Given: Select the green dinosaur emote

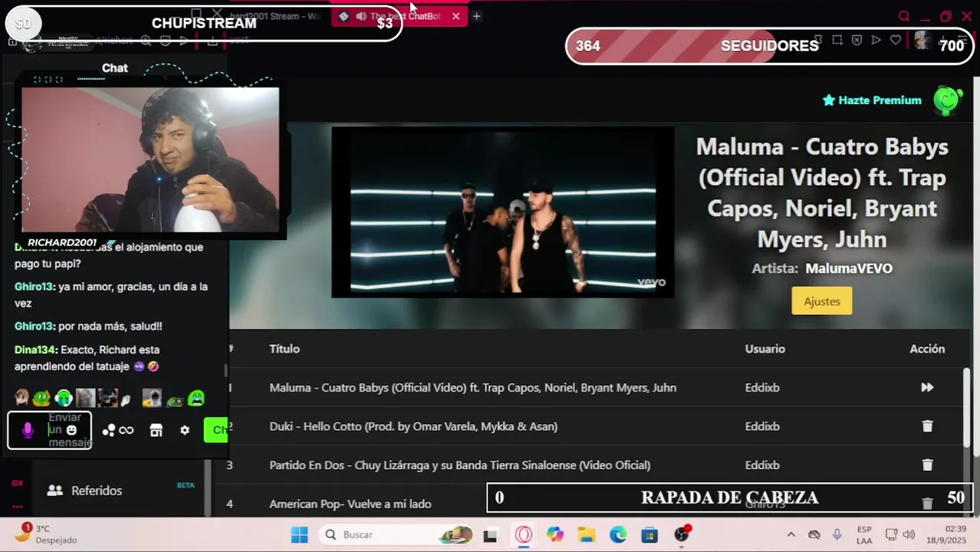Looking at the screenshot, I should point(41,398).
